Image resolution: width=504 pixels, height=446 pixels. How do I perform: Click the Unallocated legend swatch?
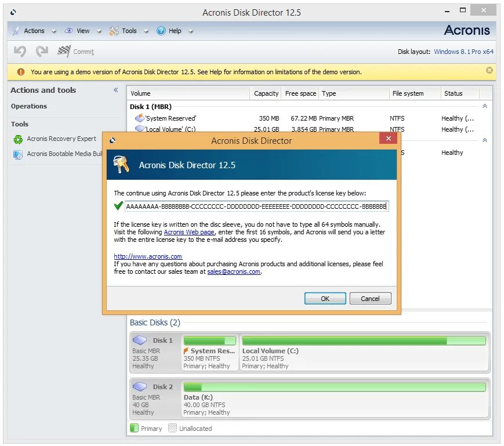[x=173, y=428]
